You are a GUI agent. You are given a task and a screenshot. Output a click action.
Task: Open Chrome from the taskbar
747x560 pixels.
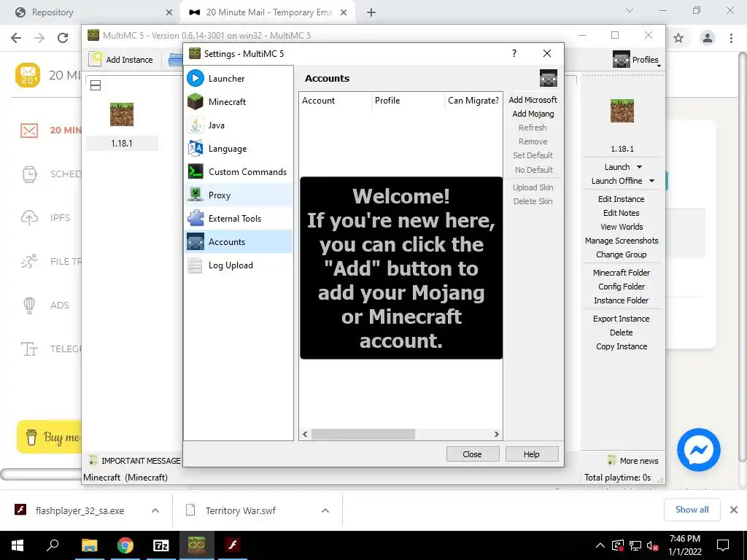(125, 545)
